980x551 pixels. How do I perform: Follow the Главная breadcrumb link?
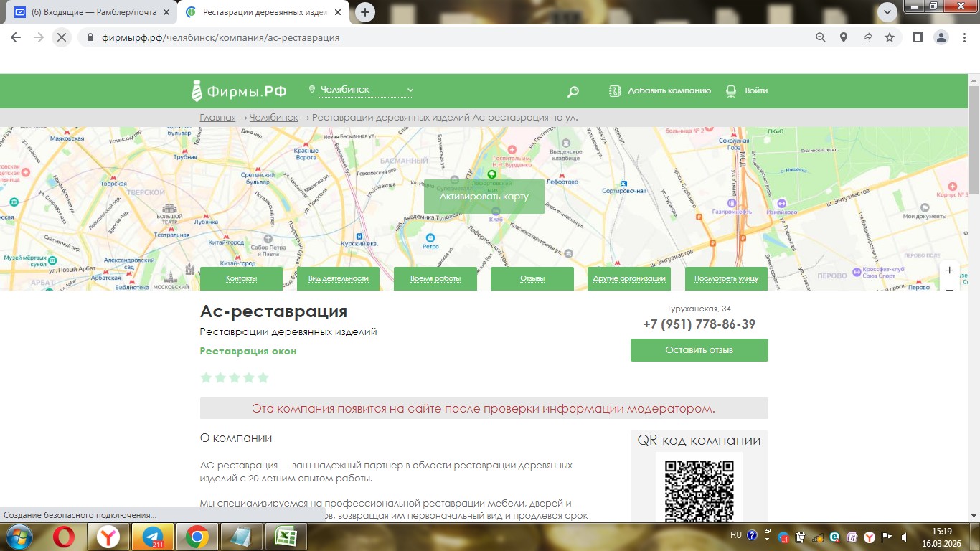217,118
